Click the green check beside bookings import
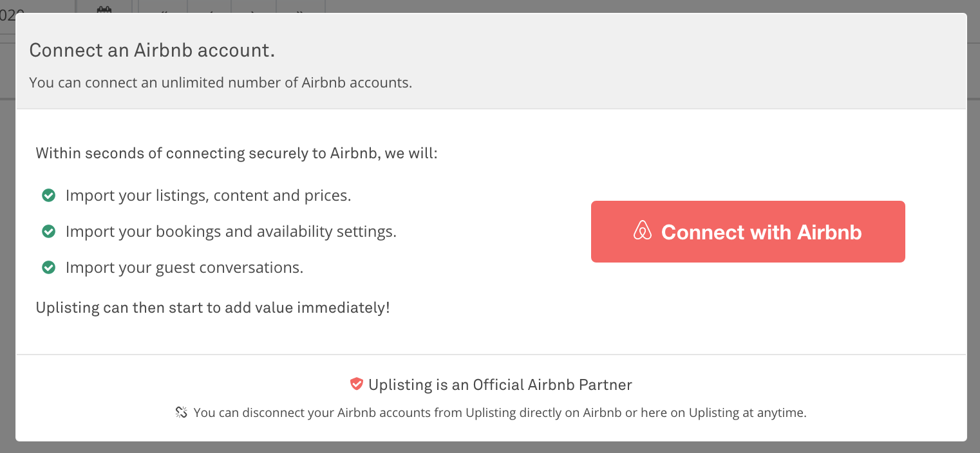Screen dimensions: 980x453 pos(48,231)
